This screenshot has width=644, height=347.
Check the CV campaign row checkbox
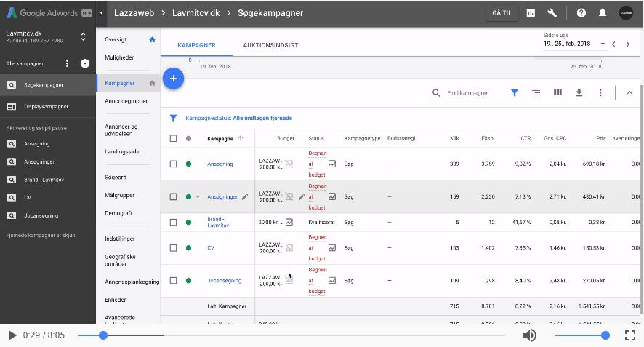click(x=173, y=247)
